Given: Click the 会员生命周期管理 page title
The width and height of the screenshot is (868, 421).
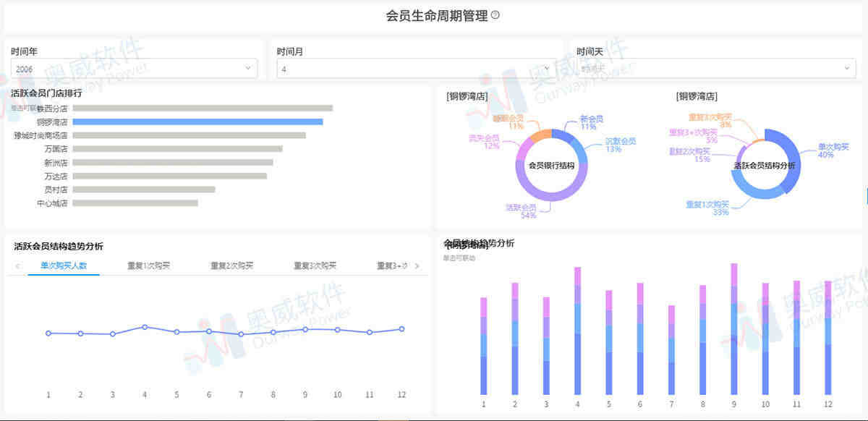Looking at the screenshot, I should click(x=437, y=16).
